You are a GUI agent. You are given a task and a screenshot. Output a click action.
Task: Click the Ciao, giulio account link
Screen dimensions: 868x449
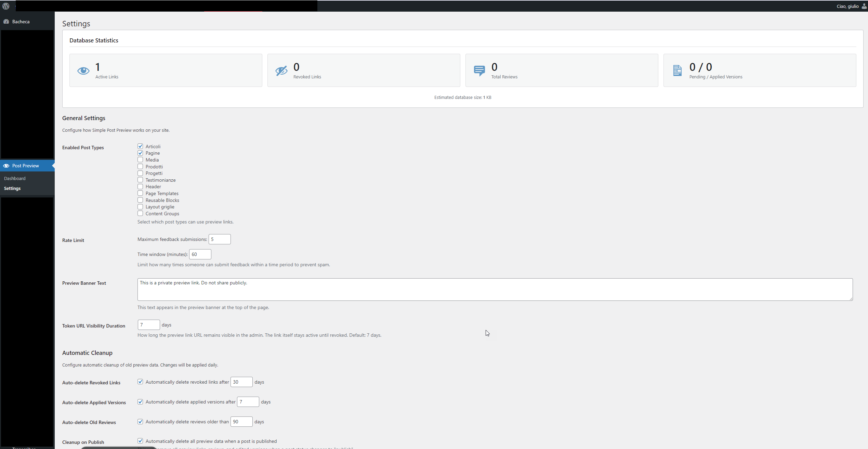click(848, 6)
